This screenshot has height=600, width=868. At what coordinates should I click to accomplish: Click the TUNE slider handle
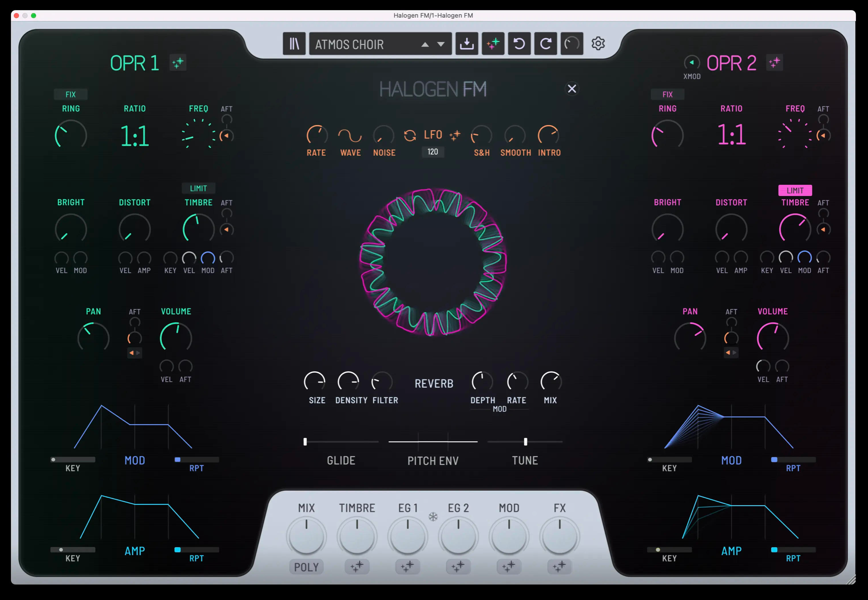coord(525,441)
